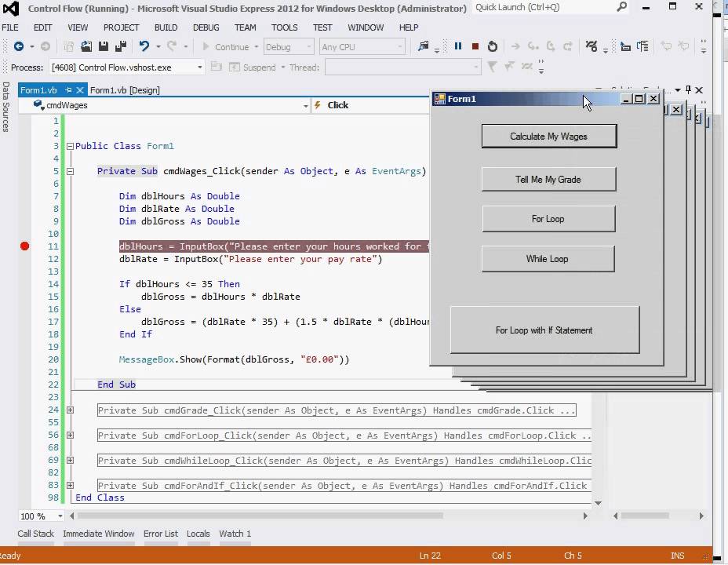Open the Locals tab
The height and width of the screenshot is (565, 728).
point(198,534)
